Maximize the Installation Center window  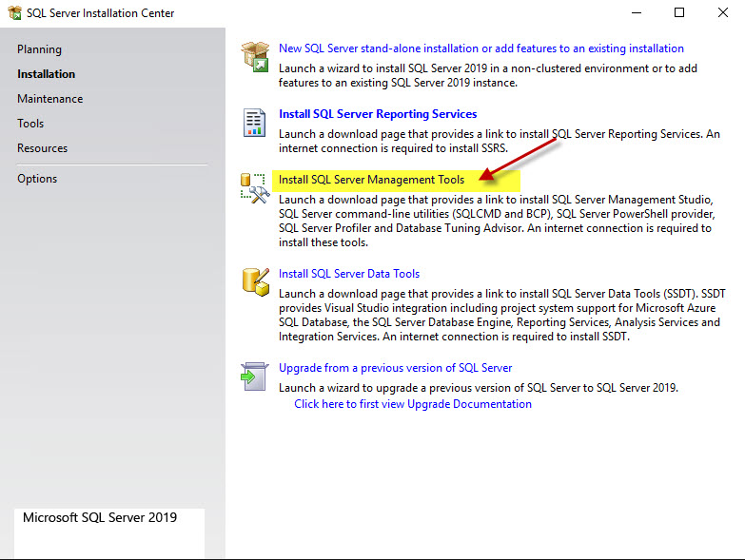pyautogui.click(x=679, y=12)
